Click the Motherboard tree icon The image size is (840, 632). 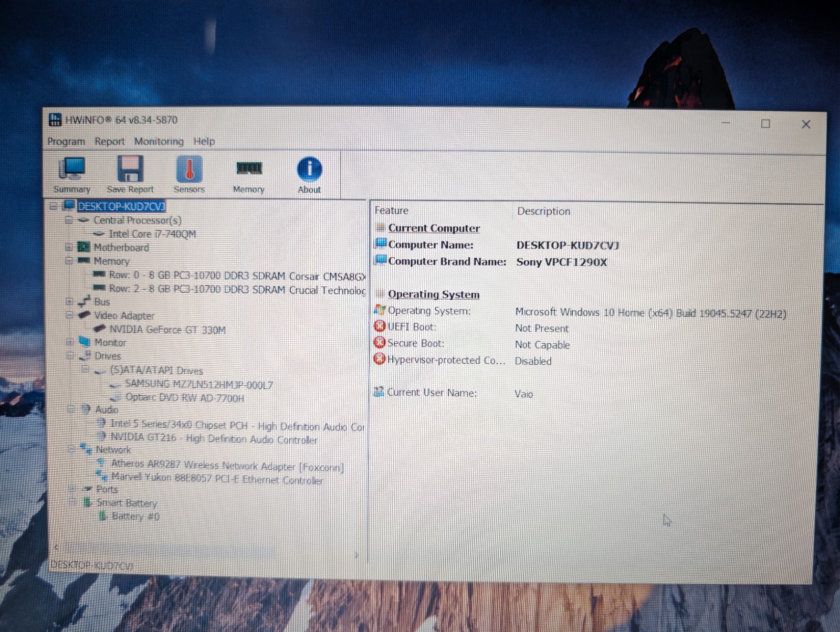(83, 247)
